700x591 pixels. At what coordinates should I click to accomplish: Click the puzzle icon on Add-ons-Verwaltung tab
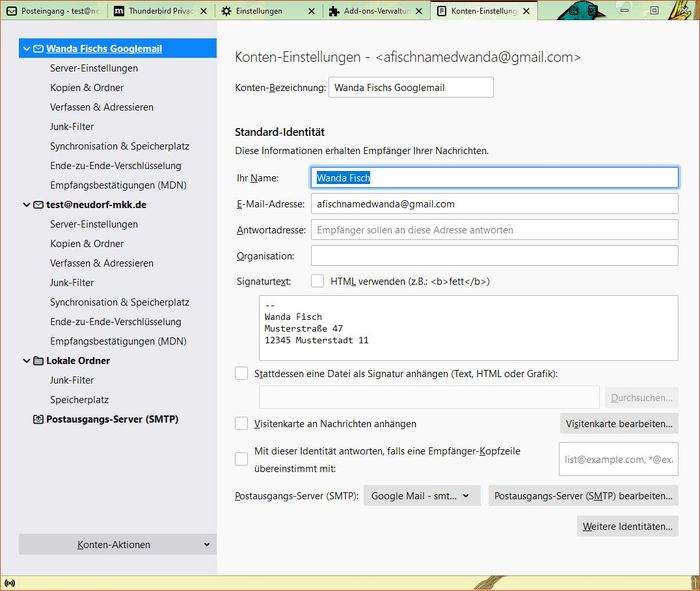[x=334, y=11]
